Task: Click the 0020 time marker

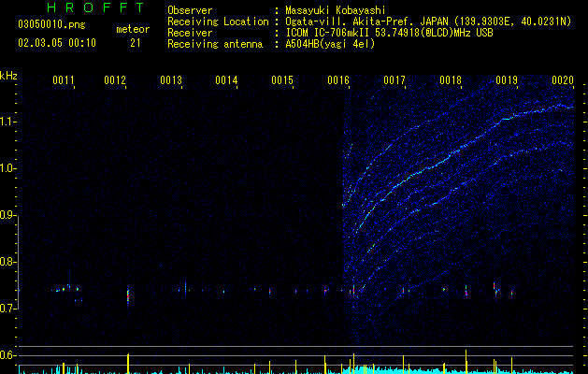Action: click(x=563, y=80)
